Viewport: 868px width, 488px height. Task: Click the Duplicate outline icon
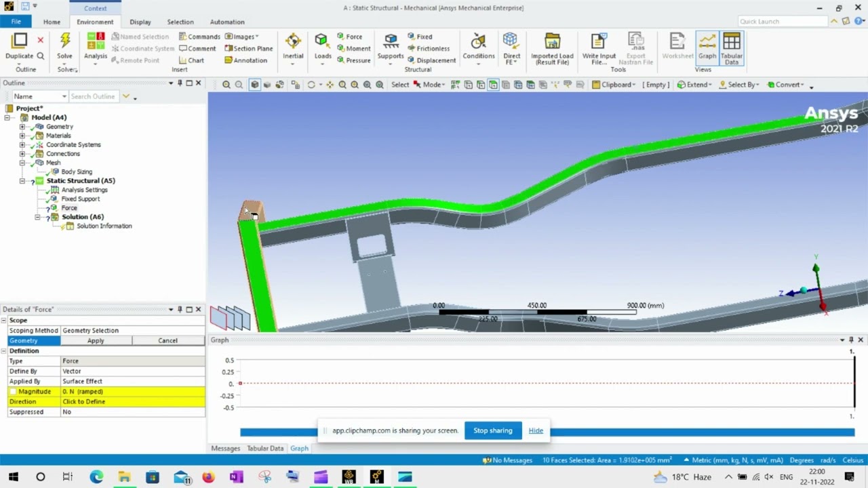19,46
